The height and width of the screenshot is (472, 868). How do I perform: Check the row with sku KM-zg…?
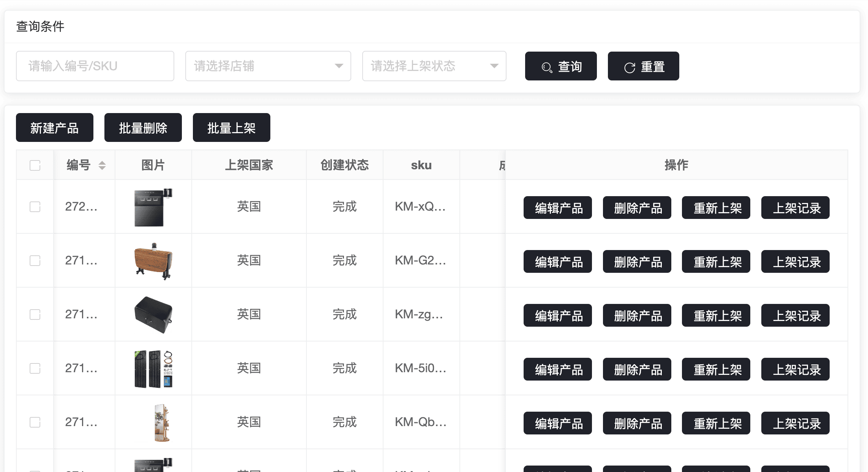[x=35, y=315]
